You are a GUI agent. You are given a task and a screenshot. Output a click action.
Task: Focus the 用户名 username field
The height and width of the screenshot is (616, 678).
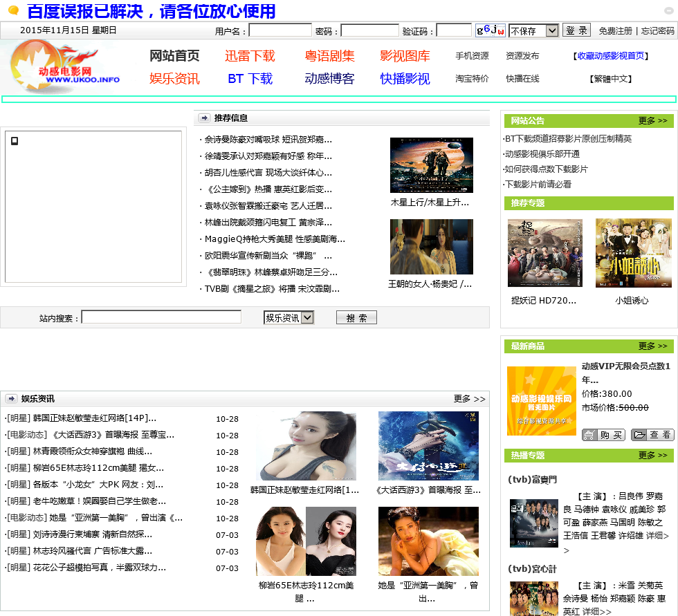280,30
